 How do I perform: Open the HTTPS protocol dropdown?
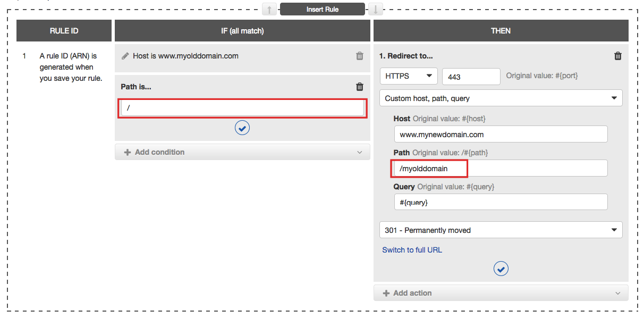[x=408, y=76]
